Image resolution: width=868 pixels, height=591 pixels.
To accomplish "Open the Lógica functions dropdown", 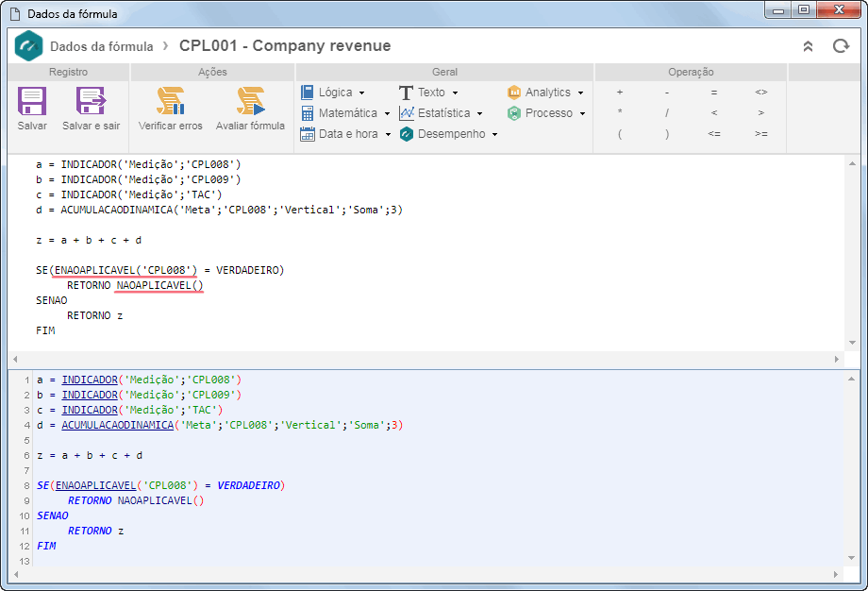I will pyautogui.click(x=333, y=93).
